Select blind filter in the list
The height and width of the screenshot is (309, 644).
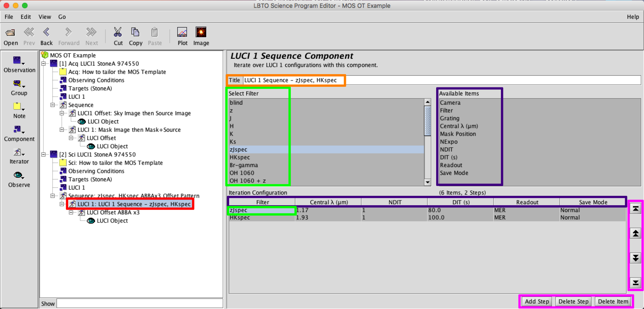326,102
